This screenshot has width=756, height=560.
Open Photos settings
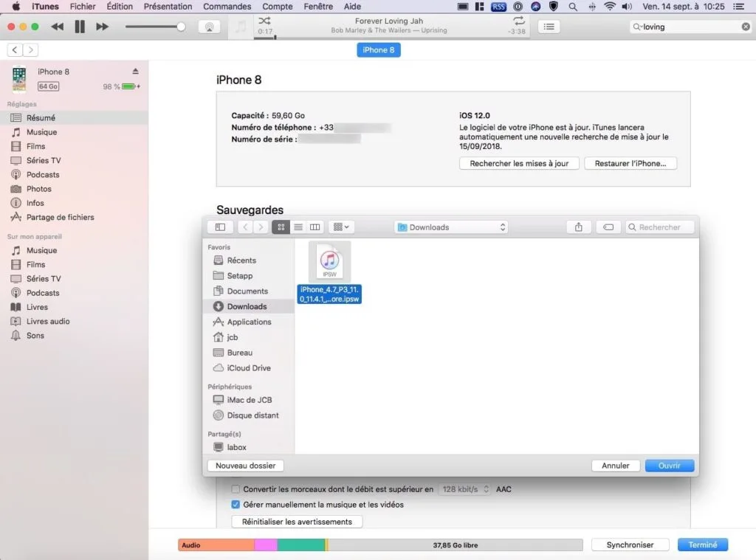(x=74, y=189)
